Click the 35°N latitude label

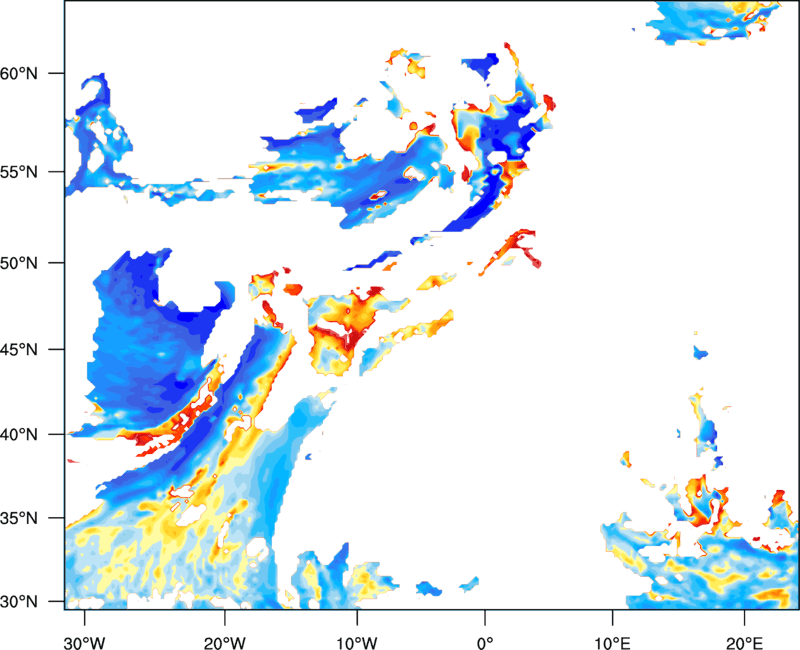(x=19, y=518)
